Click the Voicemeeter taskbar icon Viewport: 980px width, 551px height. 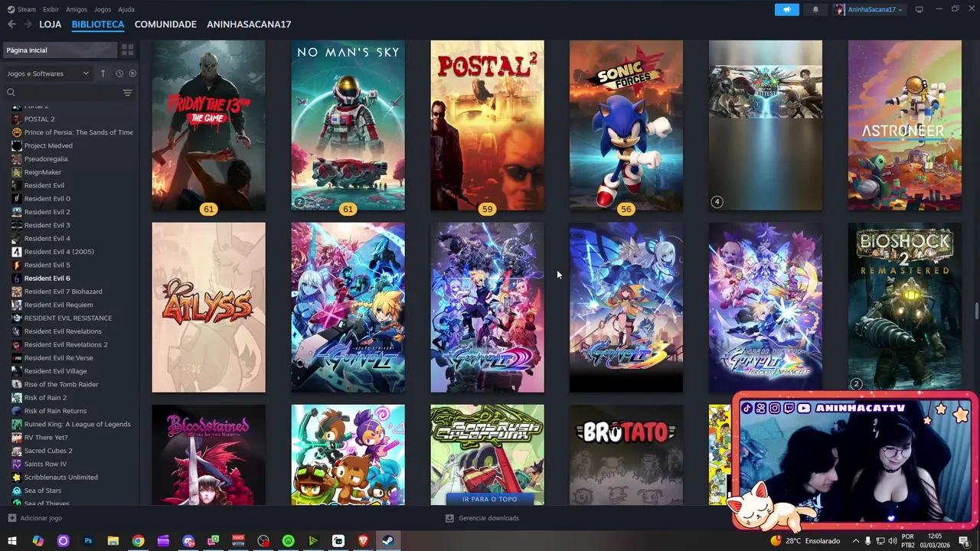click(x=238, y=541)
